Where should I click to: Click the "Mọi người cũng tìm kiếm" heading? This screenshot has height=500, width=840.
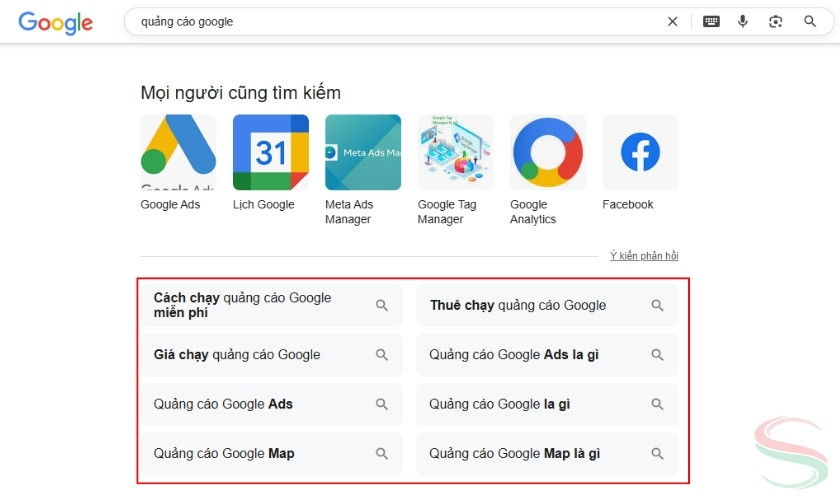click(241, 93)
